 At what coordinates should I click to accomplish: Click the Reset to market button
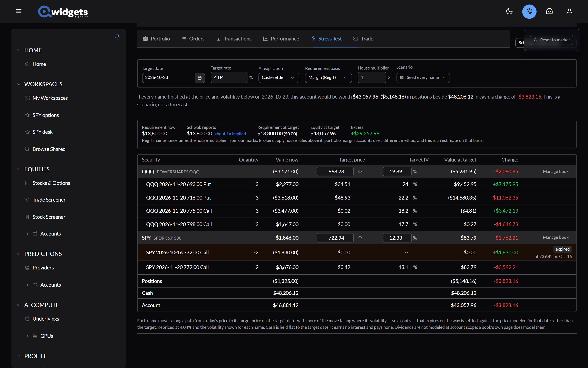pos(551,40)
